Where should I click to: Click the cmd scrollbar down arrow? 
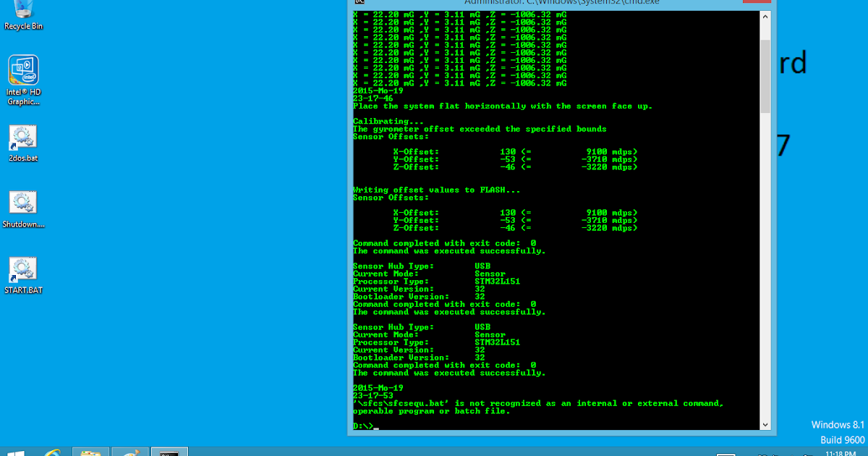[765, 425]
